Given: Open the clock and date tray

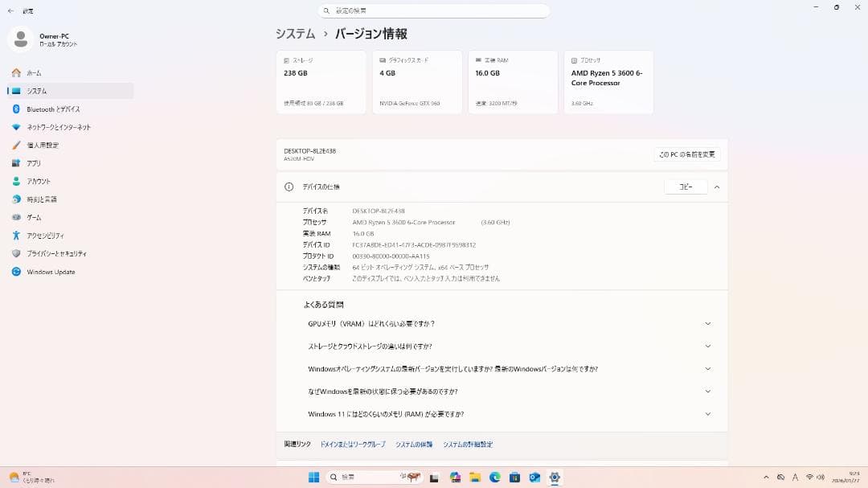Looking at the screenshot, I should pyautogui.click(x=845, y=478).
